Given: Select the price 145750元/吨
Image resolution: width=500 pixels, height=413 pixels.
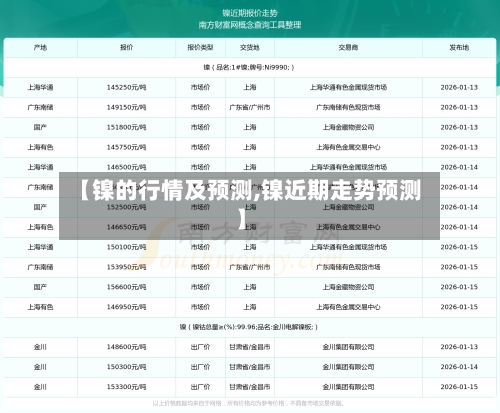Looking at the screenshot, I should click(x=126, y=147).
